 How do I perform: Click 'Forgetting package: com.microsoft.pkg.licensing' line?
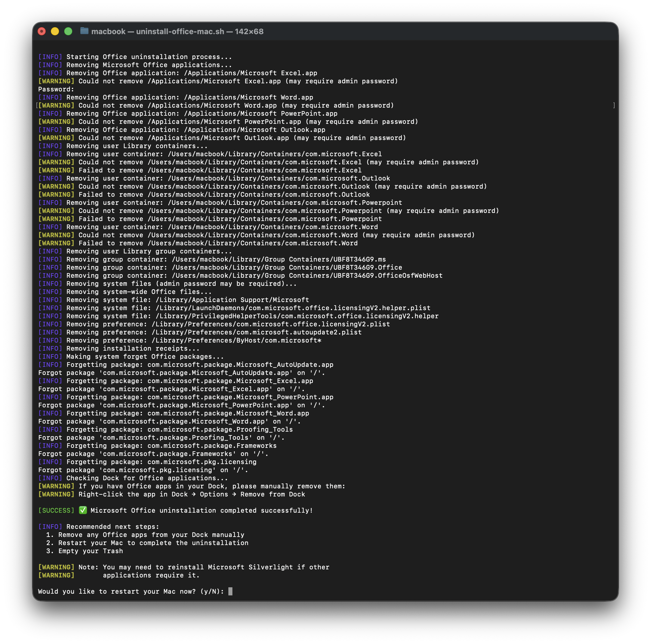point(161,462)
